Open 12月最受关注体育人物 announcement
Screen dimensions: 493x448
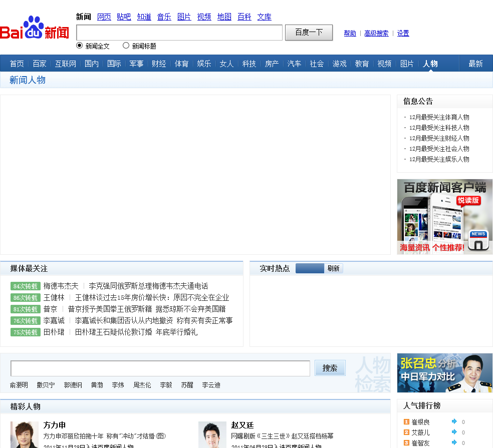coord(439,117)
